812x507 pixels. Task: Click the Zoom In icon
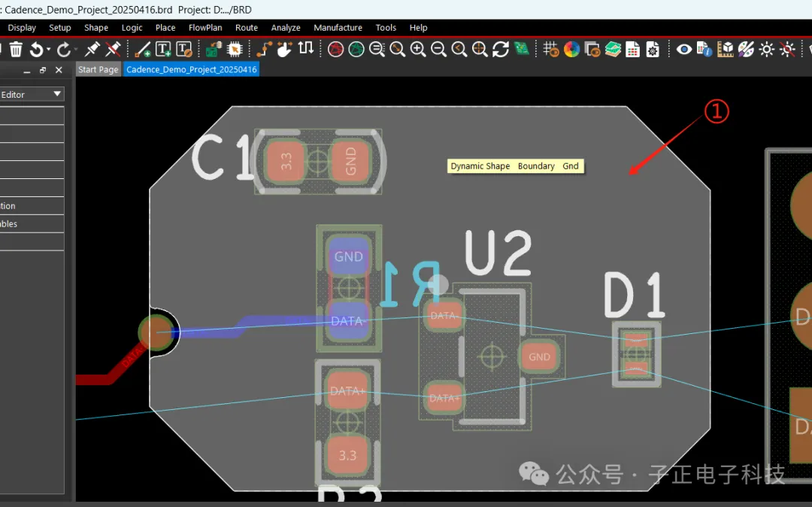pos(418,49)
